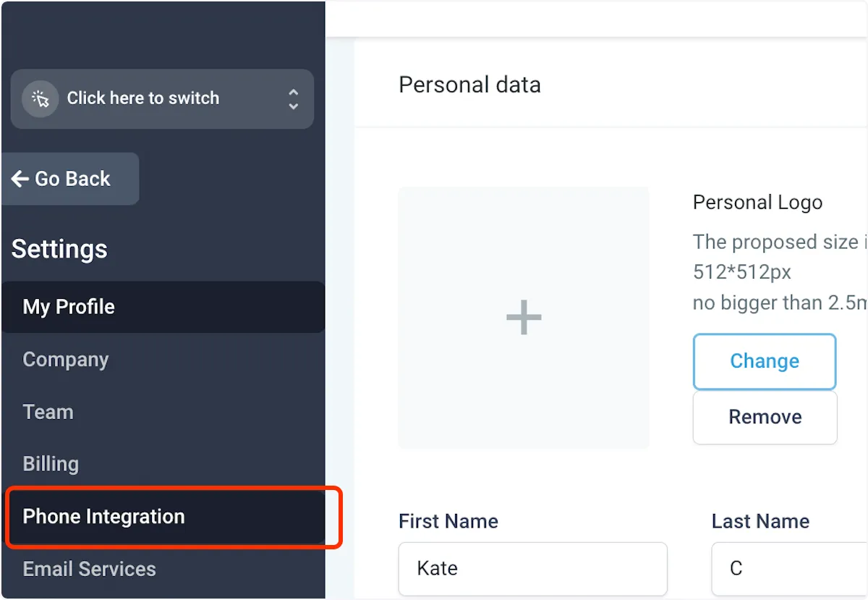Viewport: 868px width, 600px height.
Task: Expand the switcher's up-down chevron arrows
Action: point(293,99)
